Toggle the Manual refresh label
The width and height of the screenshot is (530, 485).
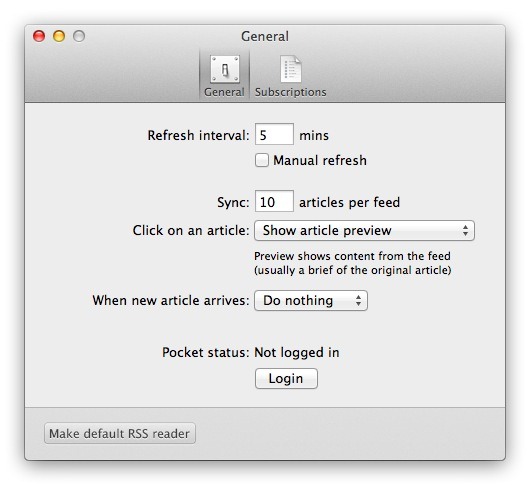(320, 161)
